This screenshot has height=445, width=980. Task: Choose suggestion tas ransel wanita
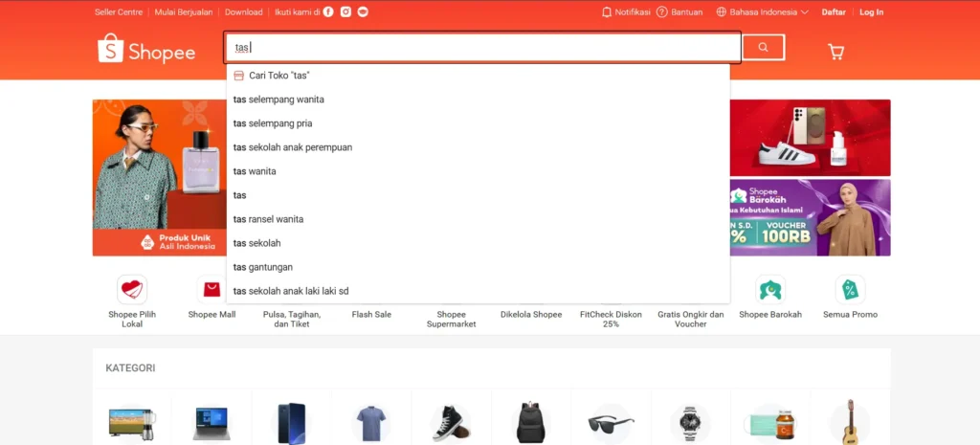click(479, 219)
